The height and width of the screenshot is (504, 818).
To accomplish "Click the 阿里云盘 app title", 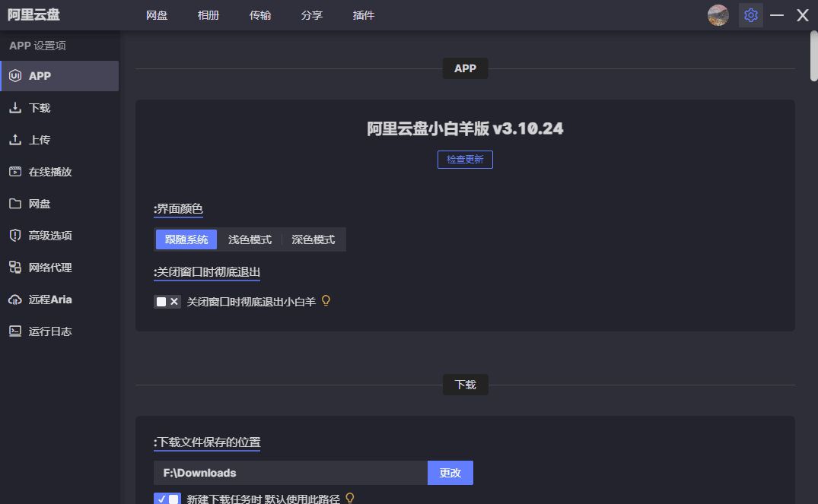I will (34, 14).
